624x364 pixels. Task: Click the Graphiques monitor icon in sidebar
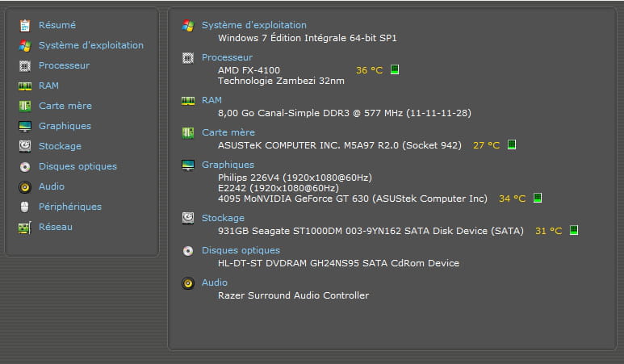pos(24,127)
